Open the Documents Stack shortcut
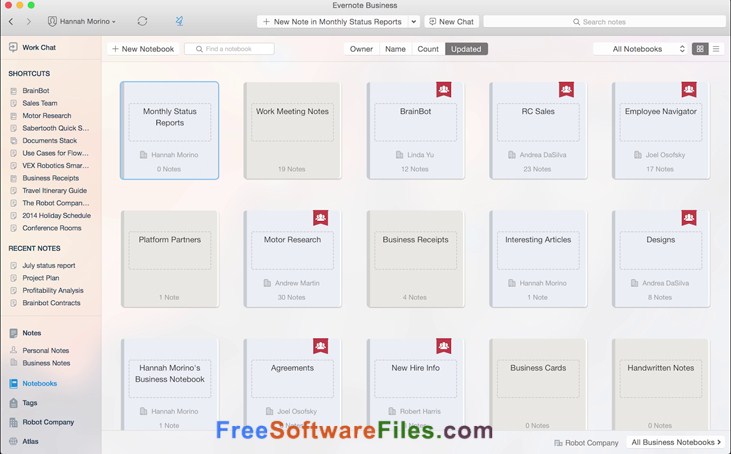This screenshot has height=454, width=731. coord(49,140)
